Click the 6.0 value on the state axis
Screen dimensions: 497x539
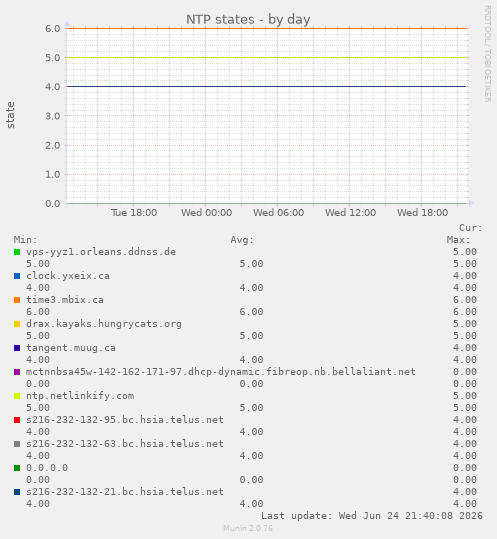click(53, 29)
